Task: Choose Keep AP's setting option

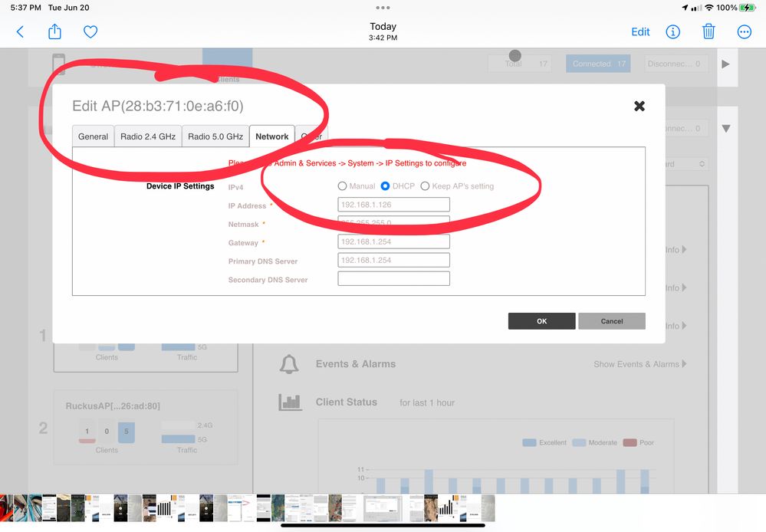Action: [x=425, y=186]
